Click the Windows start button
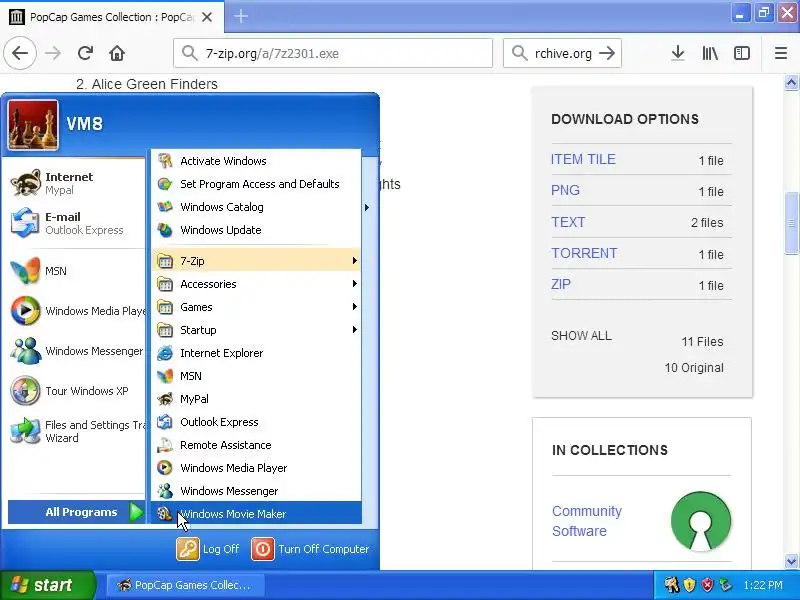The height and width of the screenshot is (600, 800). pos(47,585)
